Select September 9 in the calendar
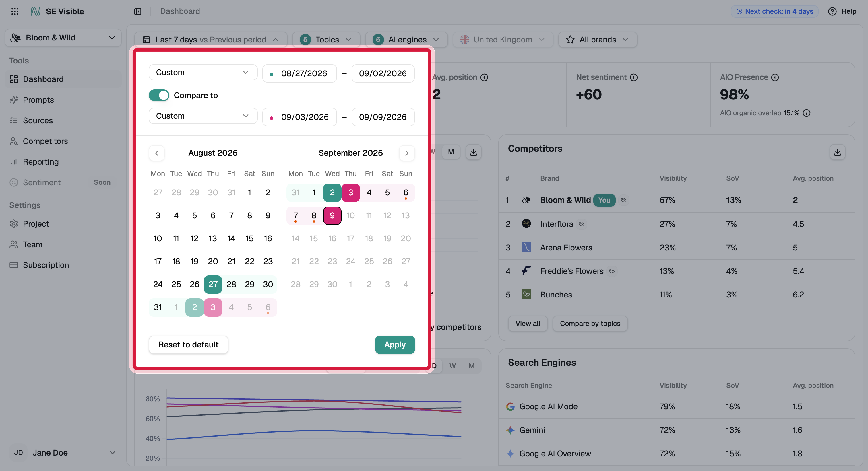The width and height of the screenshot is (868, 471). (332, 215)
